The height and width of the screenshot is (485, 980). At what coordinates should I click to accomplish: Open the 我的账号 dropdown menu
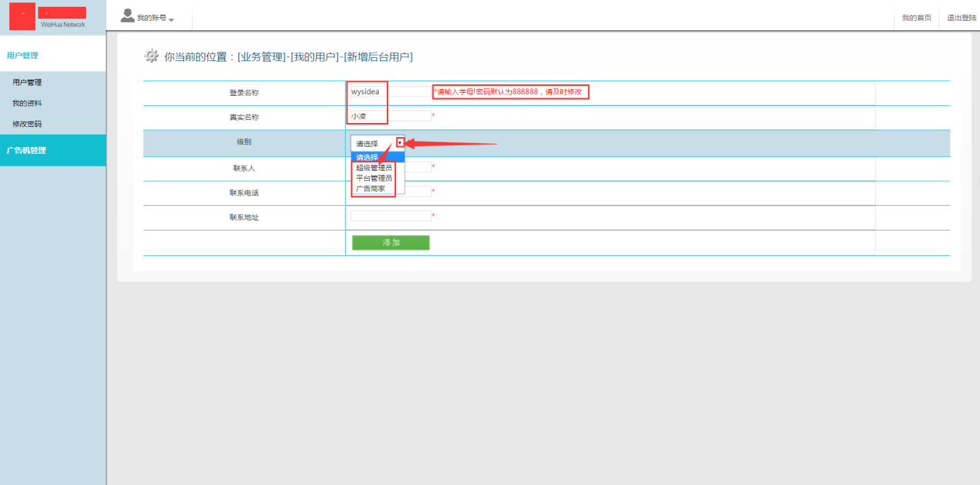click(155, 18)
